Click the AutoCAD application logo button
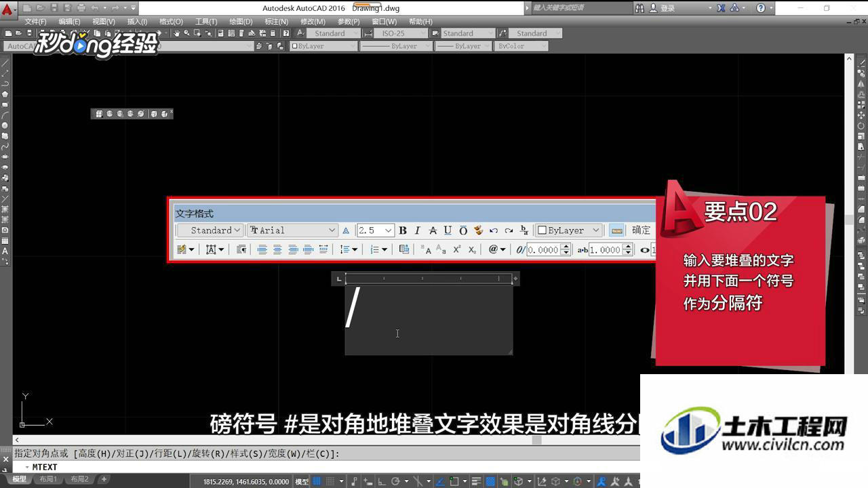This screenshot has width=868, height=488. pos(7,9)
